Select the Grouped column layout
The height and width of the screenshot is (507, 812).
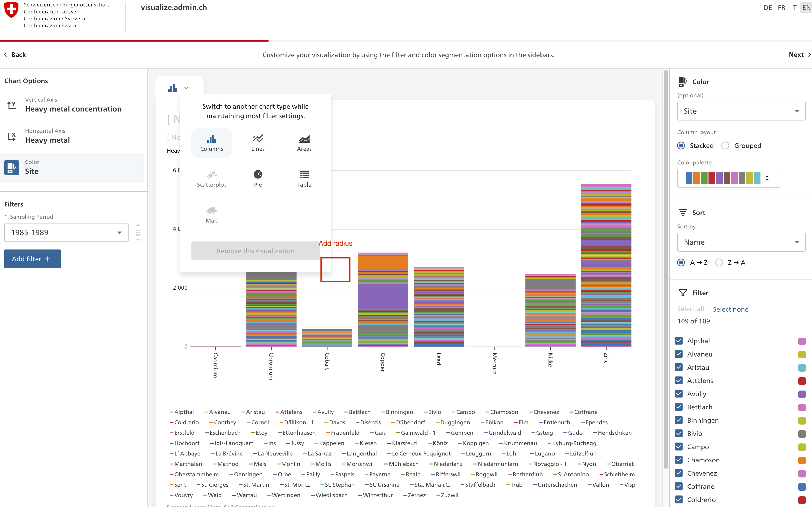pyautogui.click(x=725, y=146)
